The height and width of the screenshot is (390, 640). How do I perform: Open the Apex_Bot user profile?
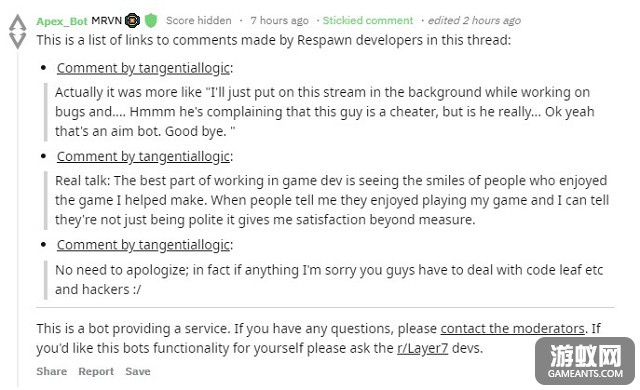[62, 21]
